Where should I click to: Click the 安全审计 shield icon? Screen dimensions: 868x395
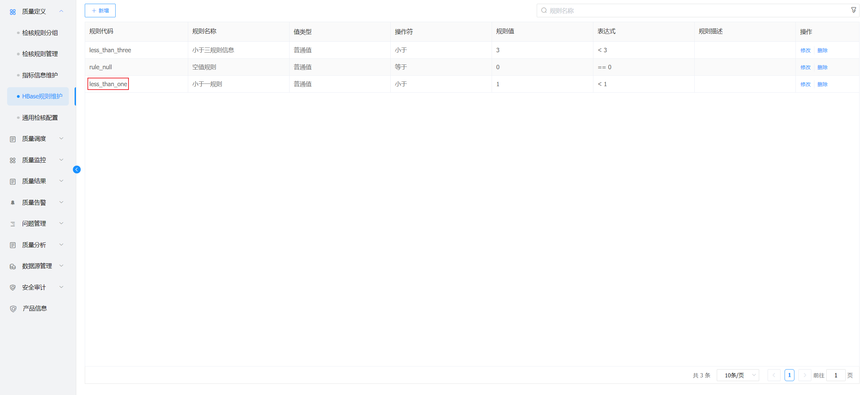pyautogui.click(x=13, y=287)
